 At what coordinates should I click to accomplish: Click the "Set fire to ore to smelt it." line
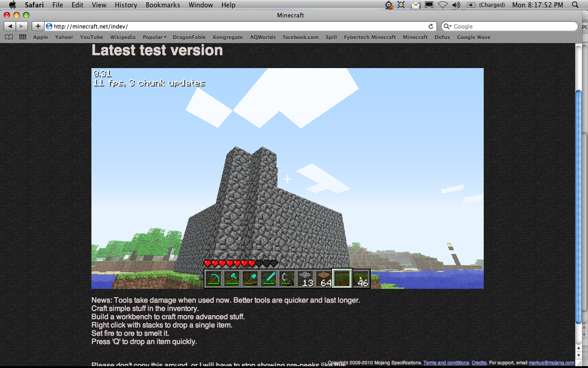pyautogui.click(x=130, y=333)
